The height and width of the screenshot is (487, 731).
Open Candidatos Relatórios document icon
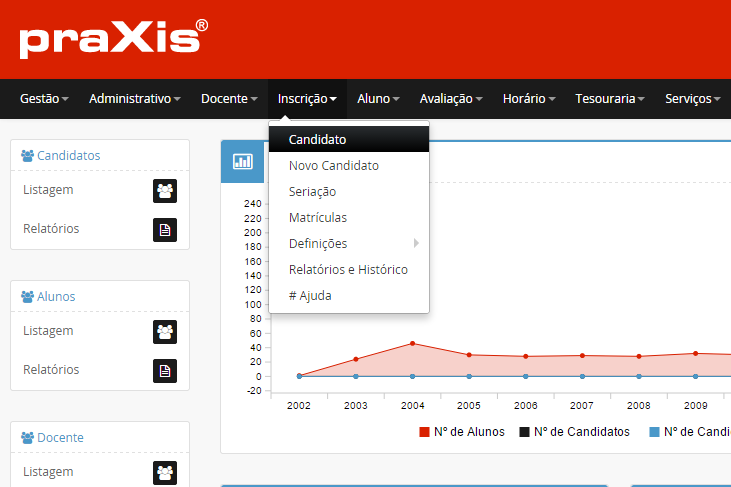pos(165,229)
